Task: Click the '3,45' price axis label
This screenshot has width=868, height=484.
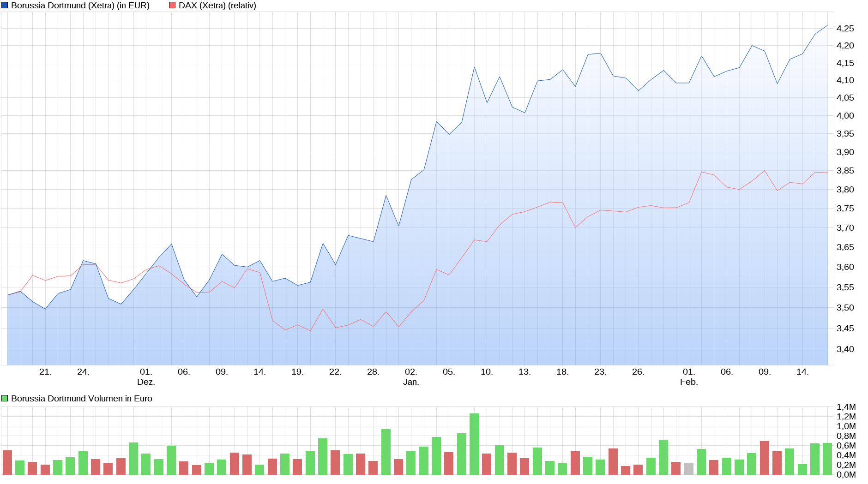Action: [845, 329]
